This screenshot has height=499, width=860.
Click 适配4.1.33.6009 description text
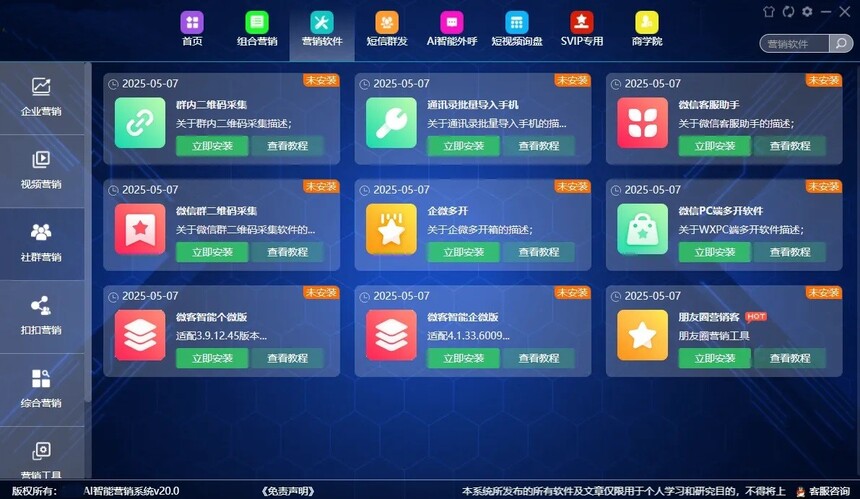(468, 336)
